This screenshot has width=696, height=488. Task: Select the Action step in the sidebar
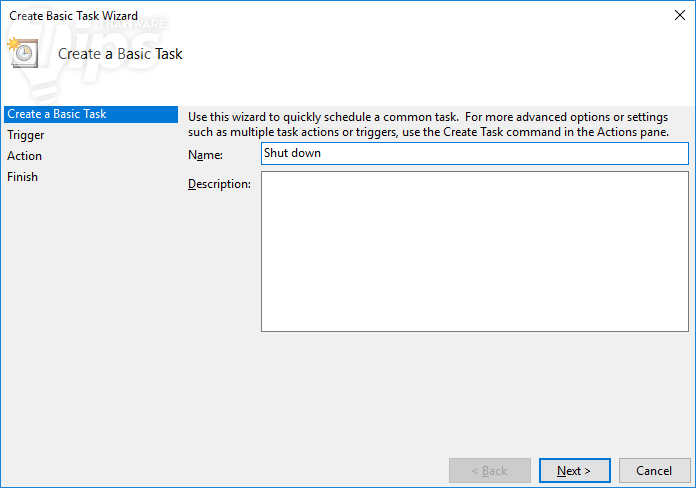click(25, 156)
